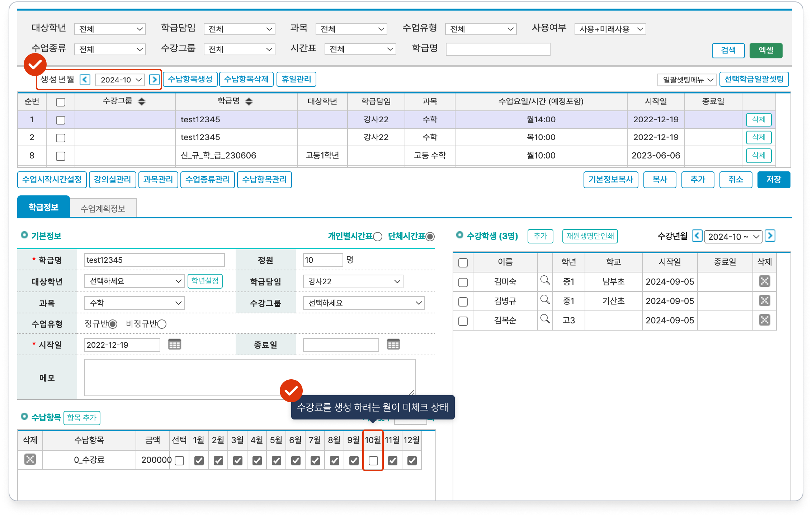Open the 학급담임 강사22 dropdown
The width and height of the screenshot is (812, 517).
coord(353,281)
